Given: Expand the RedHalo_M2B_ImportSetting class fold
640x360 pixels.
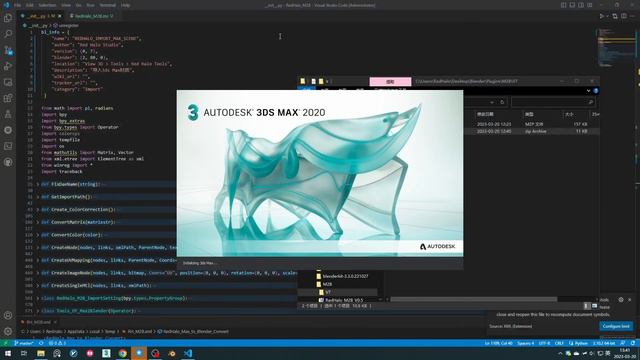Looking at the screenshot, I should tap(38, 298).
